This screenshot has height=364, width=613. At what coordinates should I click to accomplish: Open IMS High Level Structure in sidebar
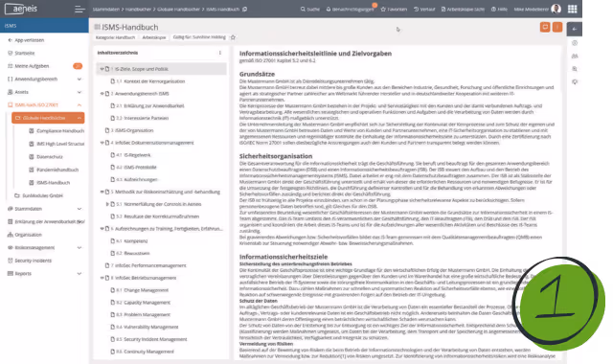(59, 144)
